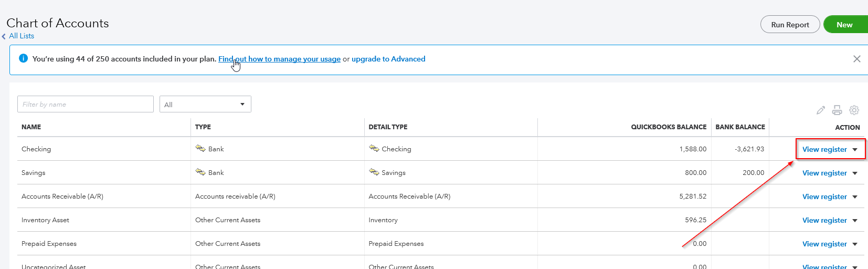868x269 pixels.
Task: Open the All account type filter dropdown
Action: (205, 104)
